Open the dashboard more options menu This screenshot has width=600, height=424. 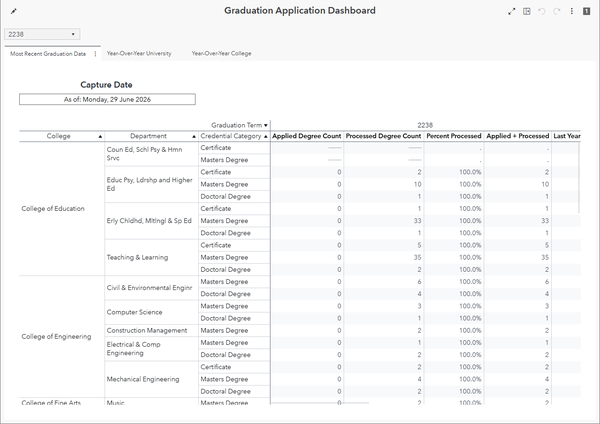pos(572,11)
